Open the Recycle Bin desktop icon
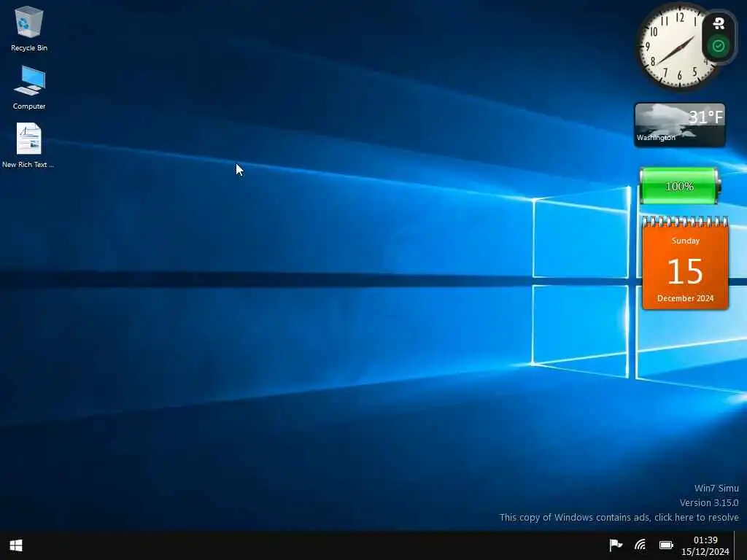Image resolution: width=747 pixels, height=560 pixels. coord(29,28)
